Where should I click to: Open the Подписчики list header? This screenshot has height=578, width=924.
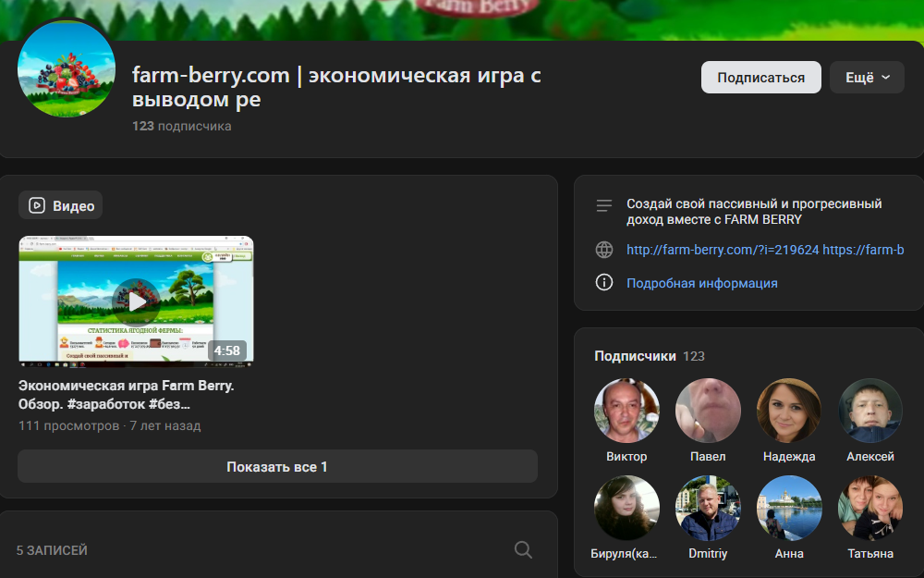click(x=650, y=356)
